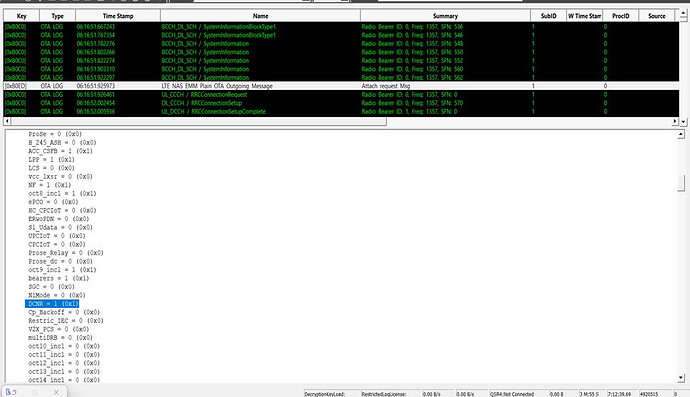This screenshot has height=397, width=690.
Task: Select the S1_Udata = 0 line
Action: [x=60, y=228]
